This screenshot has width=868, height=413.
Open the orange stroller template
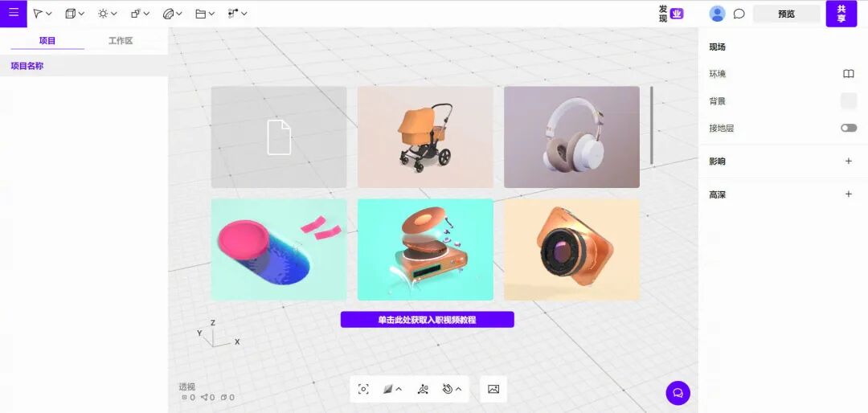point(425,137)
